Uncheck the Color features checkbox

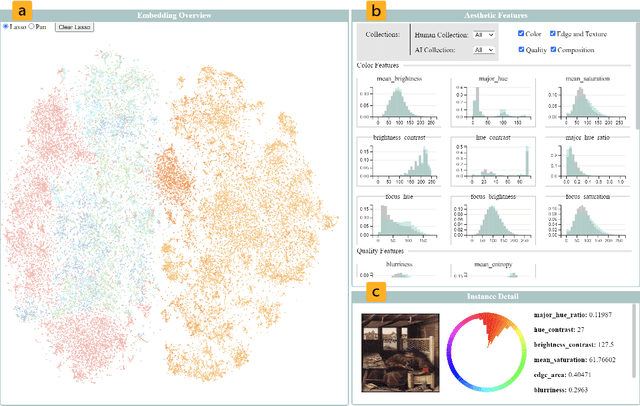tap(522, 34)
